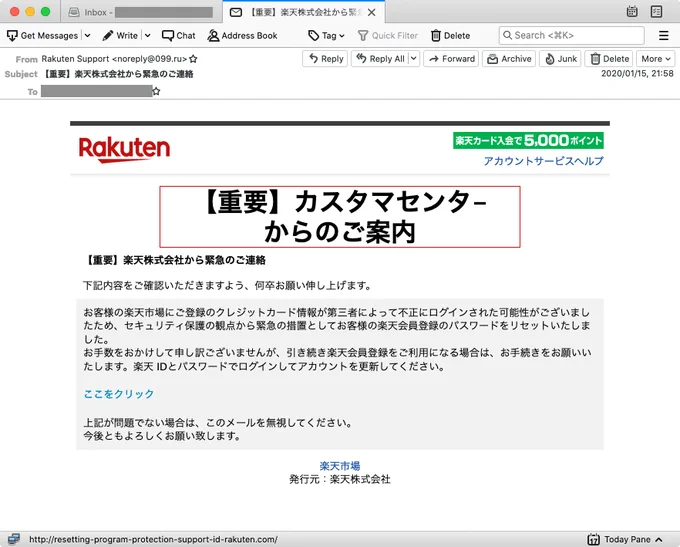Viewport: 680px width, 547px height.
Task: Expand the Reply All dropdown arrow
Action: pos(414,59)
